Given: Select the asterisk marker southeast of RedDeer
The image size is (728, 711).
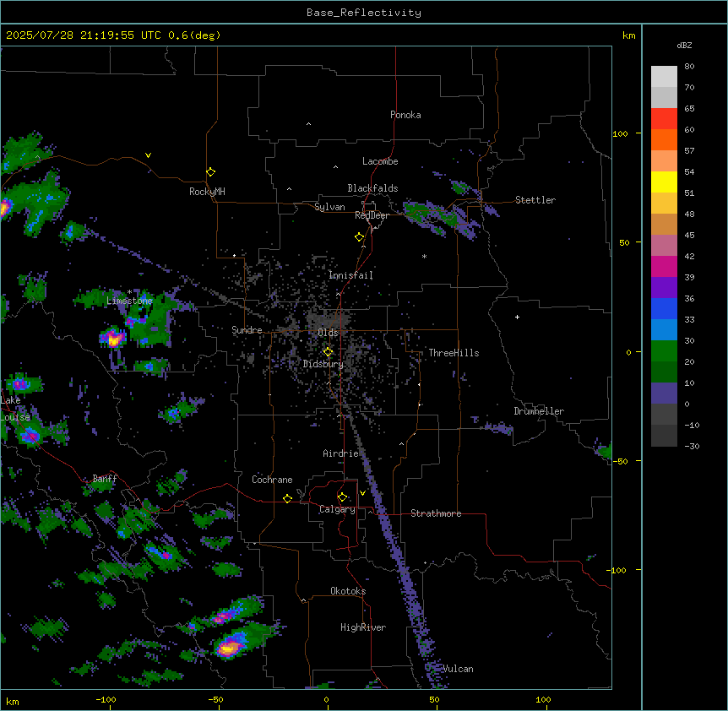Looking at the screenshot, I should pos(424,256).
